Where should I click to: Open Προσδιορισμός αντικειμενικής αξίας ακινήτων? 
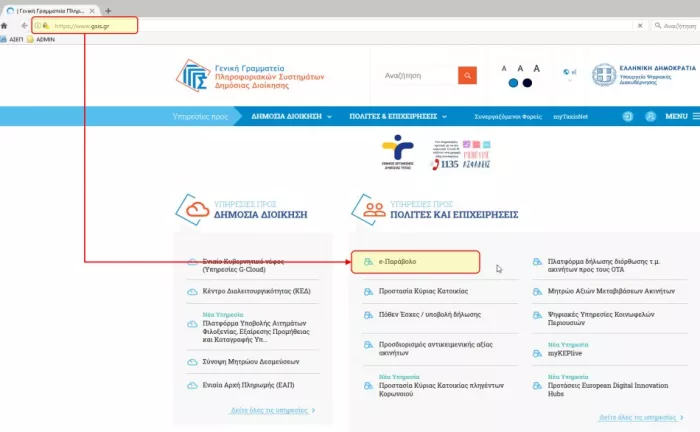click(x=436, y=349)
